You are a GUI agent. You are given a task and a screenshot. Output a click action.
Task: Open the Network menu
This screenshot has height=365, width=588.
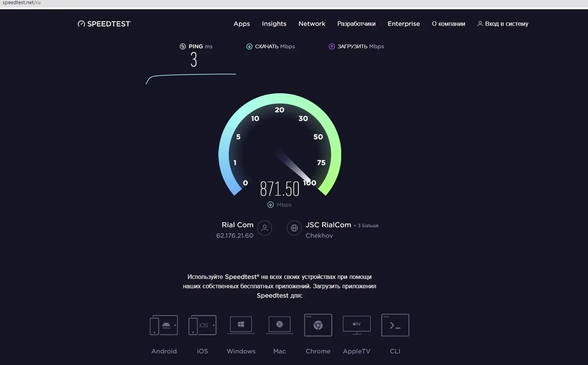click(312, 24)
